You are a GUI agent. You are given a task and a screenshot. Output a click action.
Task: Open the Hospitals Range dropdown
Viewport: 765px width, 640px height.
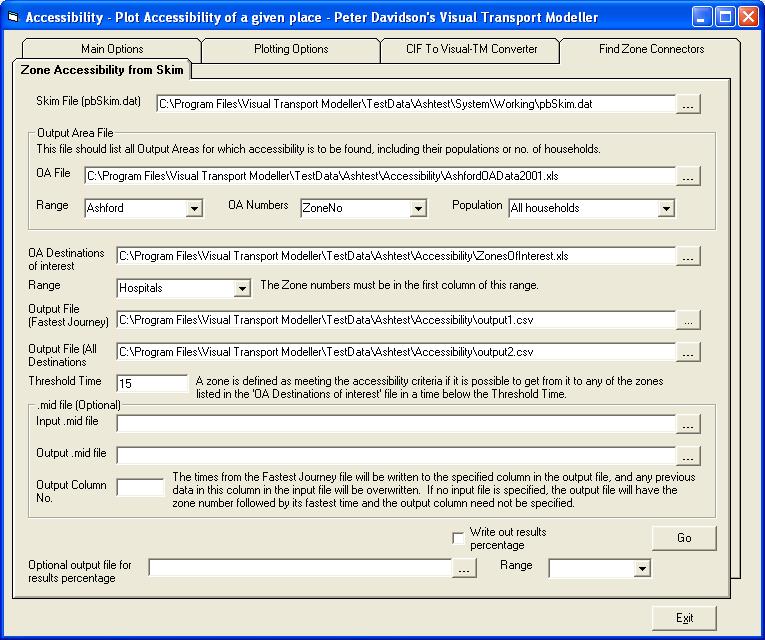coord(242,288)
